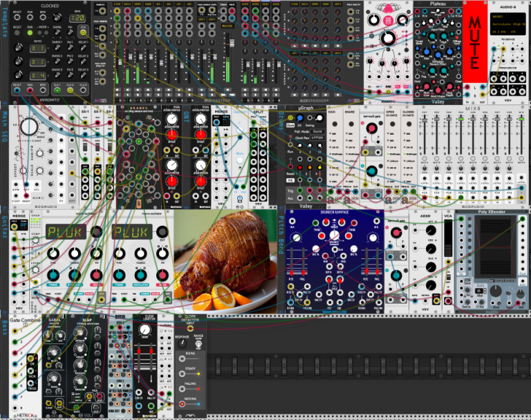Toggle the green RUN button on Clocked
This screenshot has width=531, height=420.
coord(30,33)
